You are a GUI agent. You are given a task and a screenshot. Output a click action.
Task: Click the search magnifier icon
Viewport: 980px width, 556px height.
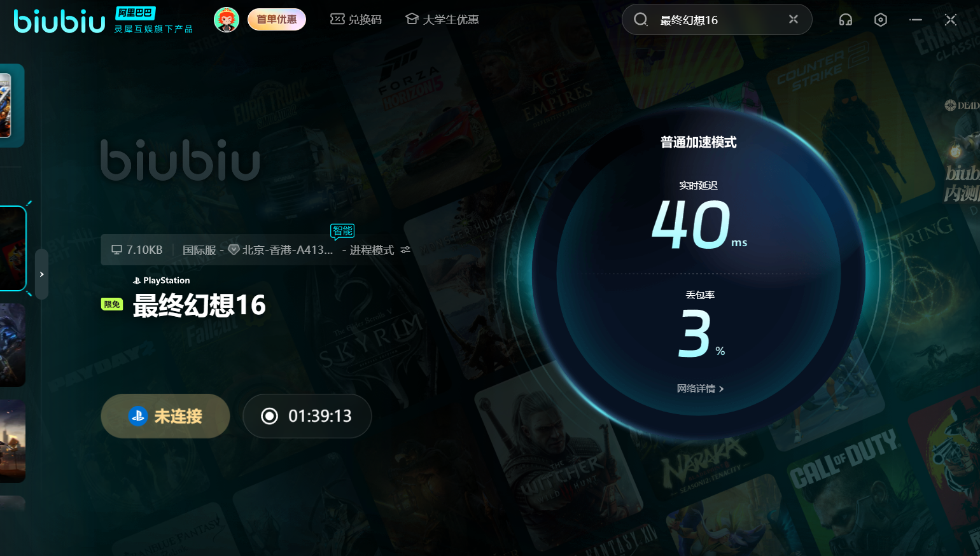641,20
